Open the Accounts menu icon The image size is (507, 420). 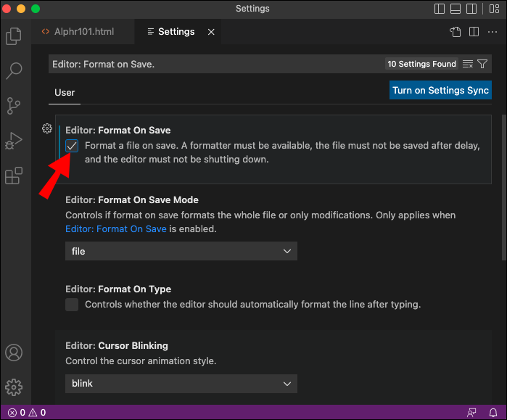(x=14, y=353)
